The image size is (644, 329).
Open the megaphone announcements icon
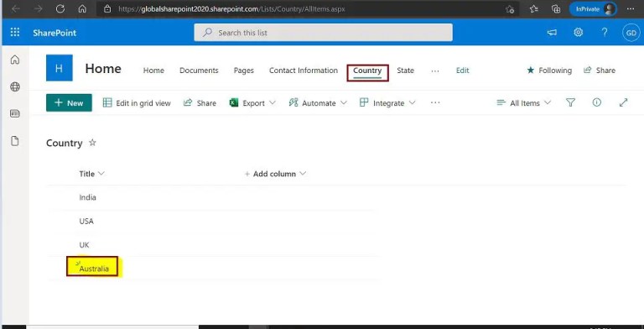(x=552, y=33)
